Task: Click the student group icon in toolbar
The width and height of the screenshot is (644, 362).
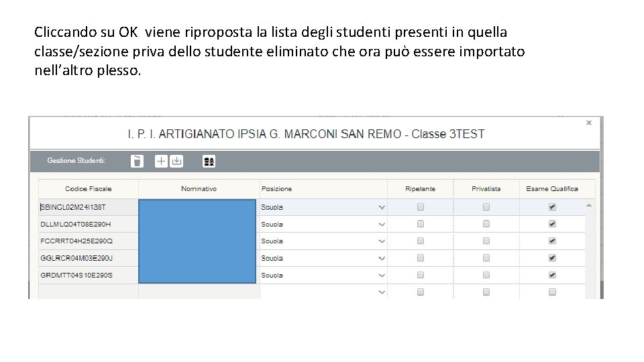Action: pos(209,161)
